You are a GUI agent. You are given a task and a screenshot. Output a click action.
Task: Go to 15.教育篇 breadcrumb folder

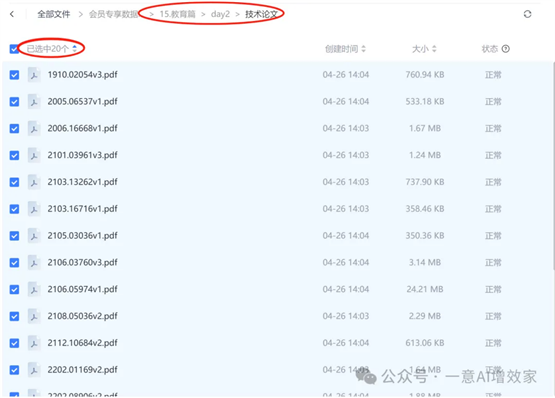click(177, 14)
